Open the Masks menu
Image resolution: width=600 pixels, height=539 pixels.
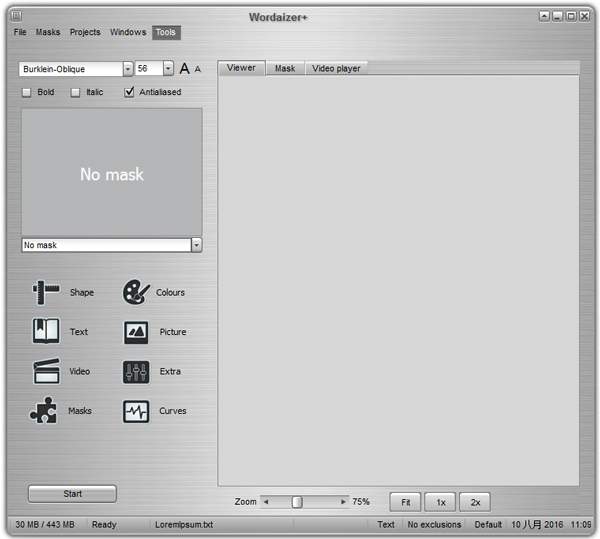click(48, 32)
